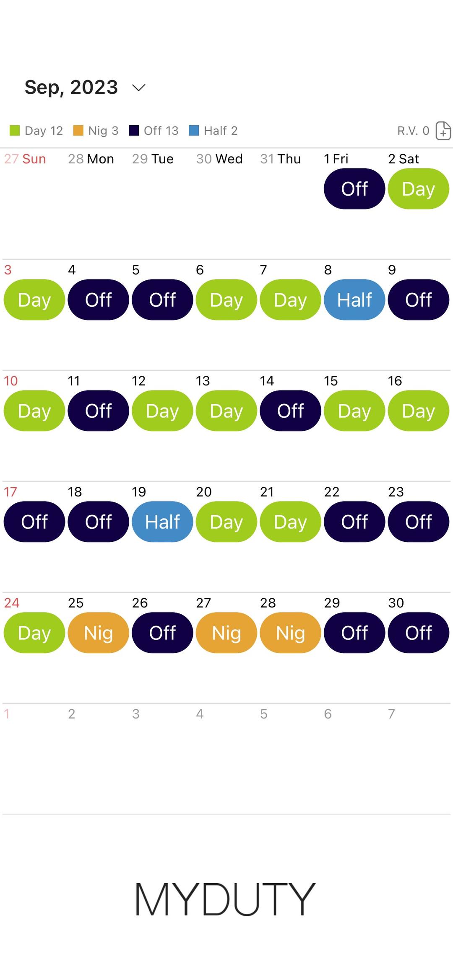This screenshot has width=453, height=980.
Task: Select the Half shift on the 8th
Action: (354, 300)
